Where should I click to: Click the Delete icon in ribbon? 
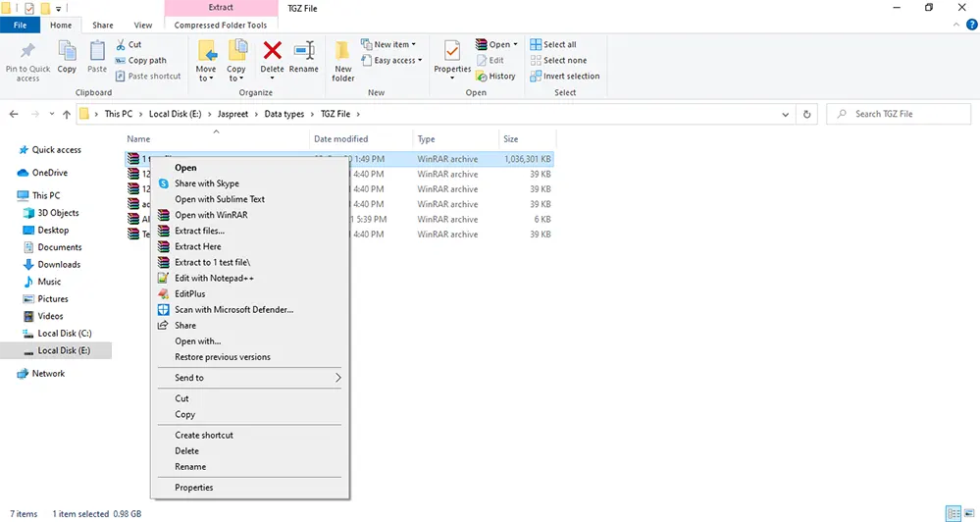[x=272, y=53]
